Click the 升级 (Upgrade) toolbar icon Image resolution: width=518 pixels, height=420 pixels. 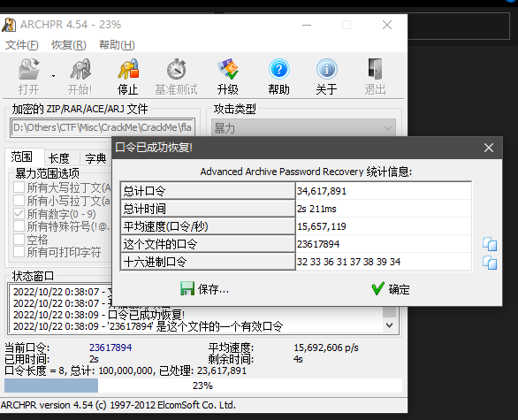coord(227,69)
